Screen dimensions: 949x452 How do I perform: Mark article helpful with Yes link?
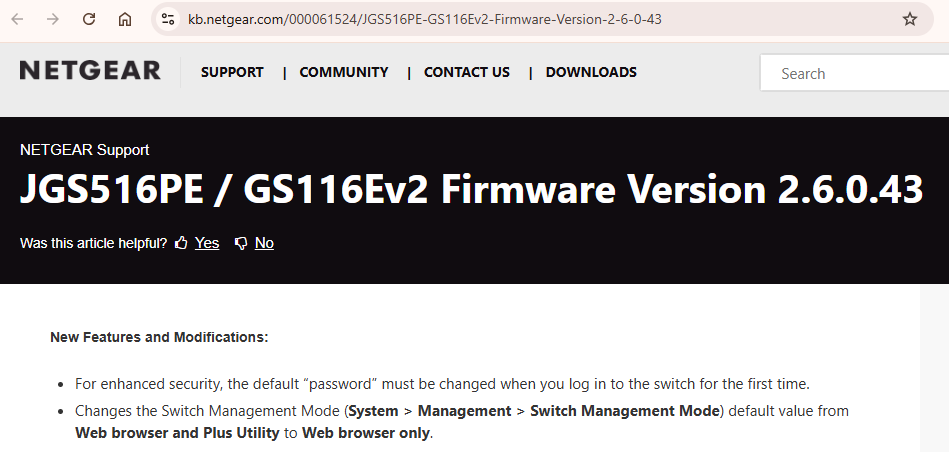[207, 243]
